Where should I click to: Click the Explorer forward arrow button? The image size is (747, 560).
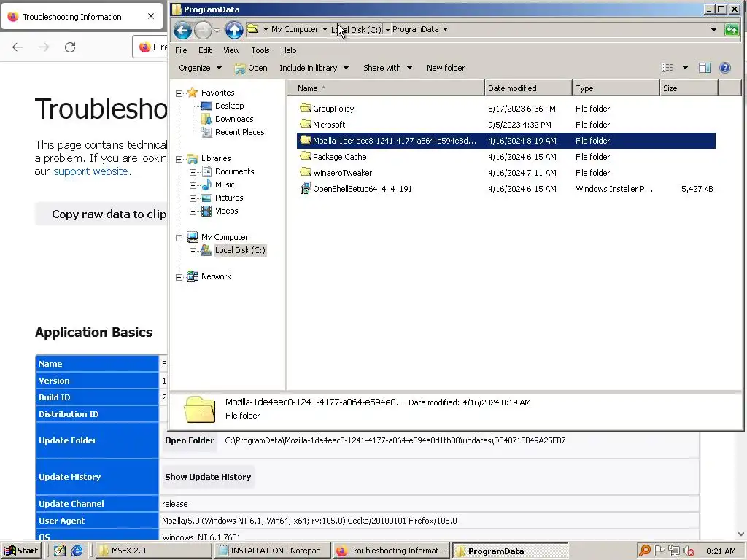(x=203, y=30)
